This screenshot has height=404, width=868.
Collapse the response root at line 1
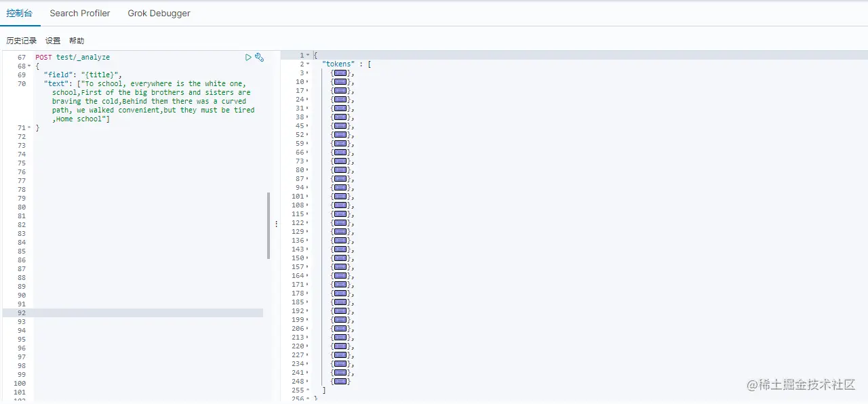(308, 56)
